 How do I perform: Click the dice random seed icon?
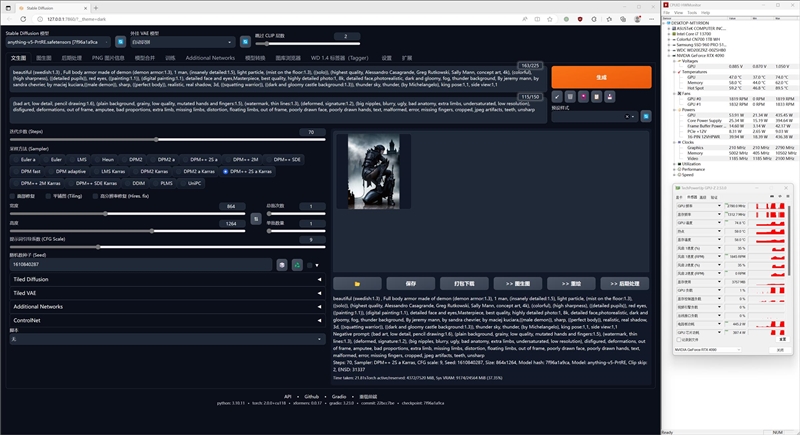pyautogui.click(x=282, y=264)
